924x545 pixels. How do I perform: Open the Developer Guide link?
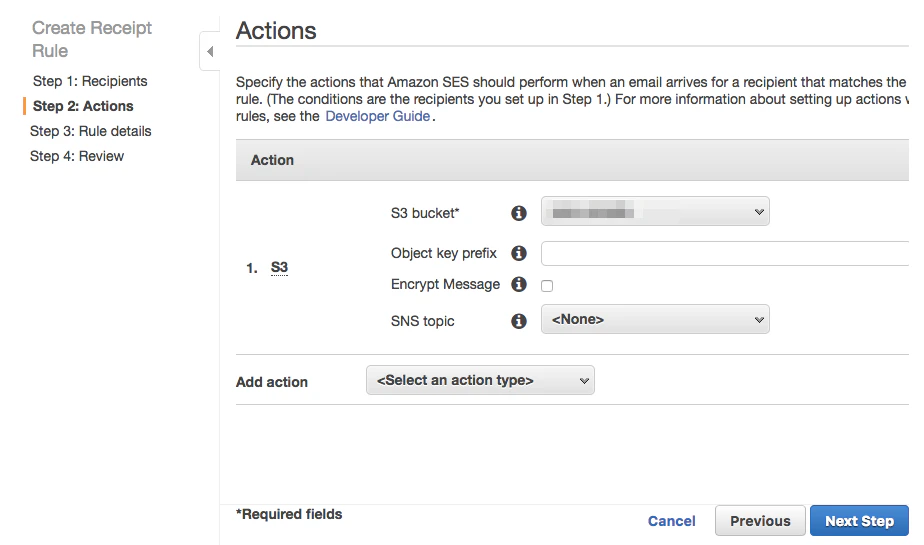[x=378, y=116]
